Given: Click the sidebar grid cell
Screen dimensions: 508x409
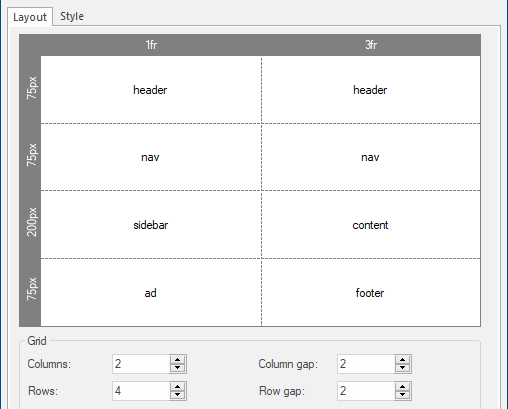Looking at the screenshot, I should 151,225.
